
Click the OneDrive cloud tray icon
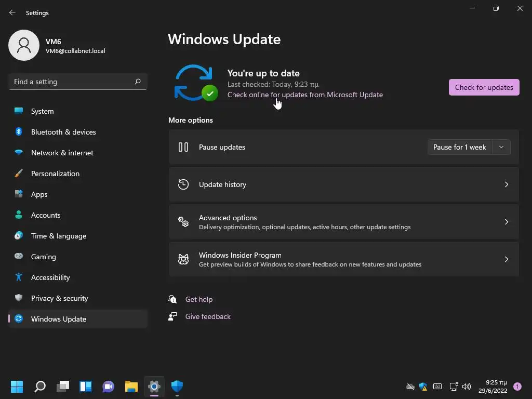point(410,387)
